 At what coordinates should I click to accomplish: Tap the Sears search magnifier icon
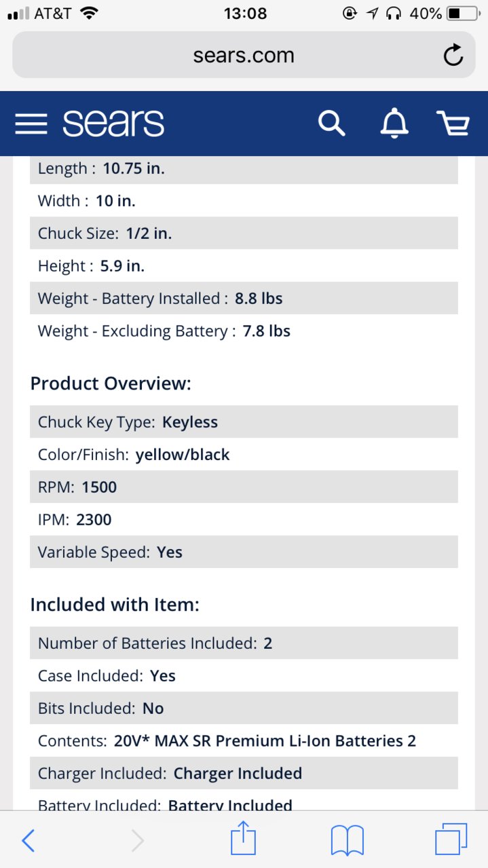[331, 124]
